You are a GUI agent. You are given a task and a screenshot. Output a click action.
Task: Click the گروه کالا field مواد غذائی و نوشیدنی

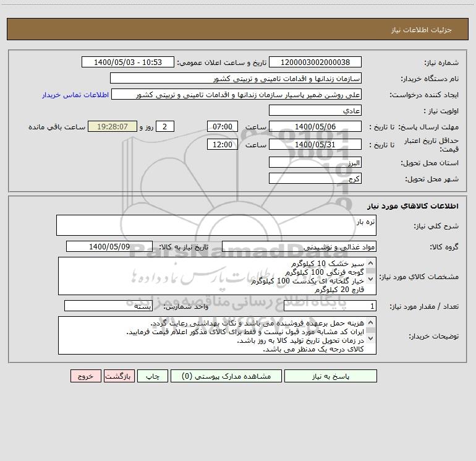coord(299,246)
